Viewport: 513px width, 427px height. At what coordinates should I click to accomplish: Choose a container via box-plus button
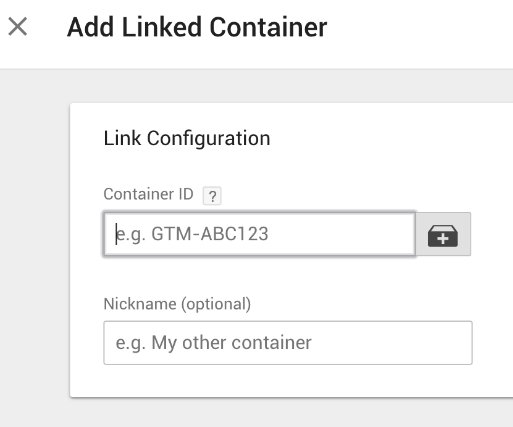443,234
